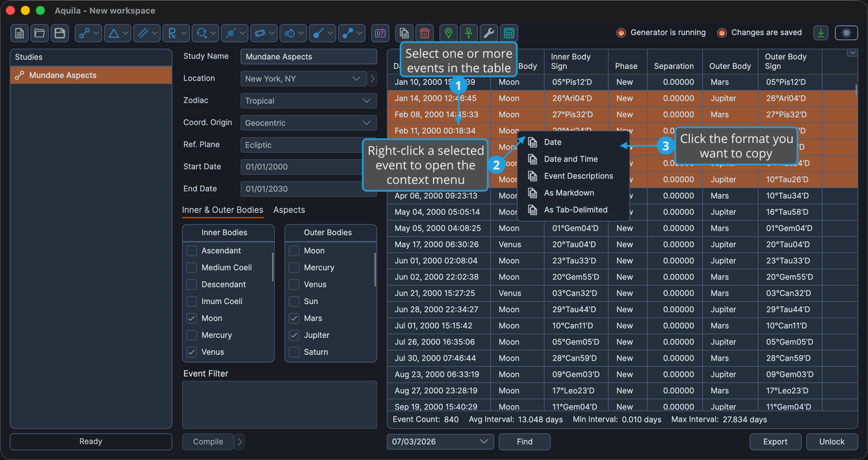Open the Coord. Origin Geocentric dropdown
Viewport: 868px width, 460px height.
point(309,123)
